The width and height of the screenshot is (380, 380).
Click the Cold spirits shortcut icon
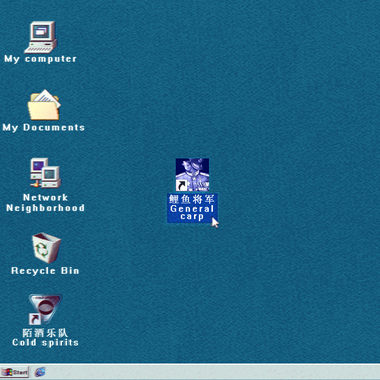45,309
